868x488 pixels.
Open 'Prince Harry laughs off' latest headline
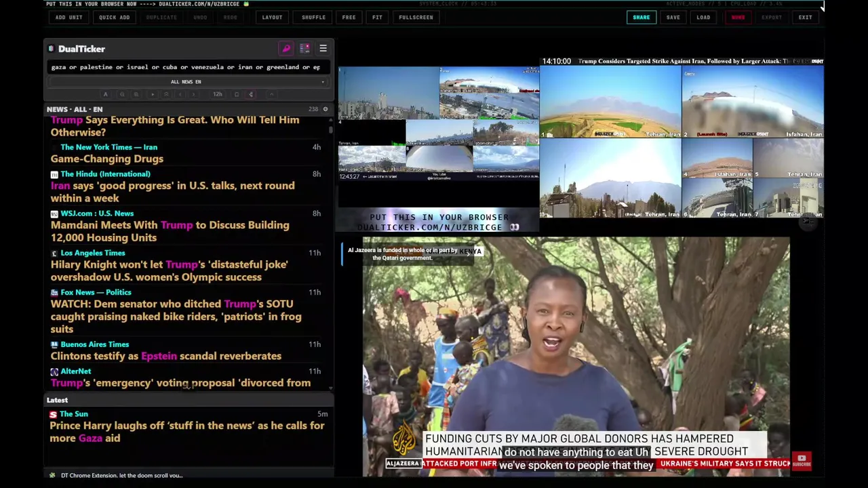[x=187, y=432]
